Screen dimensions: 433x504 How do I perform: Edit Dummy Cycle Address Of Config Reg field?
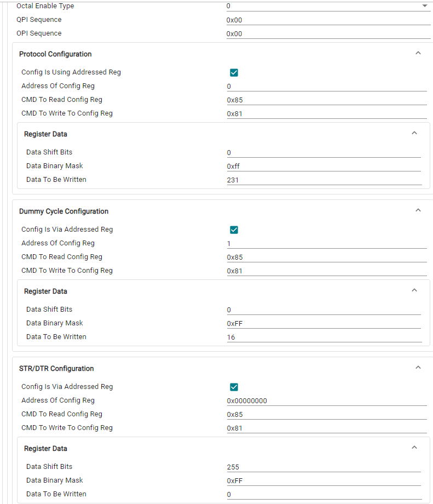pyautogui.click(x=327, y=244)
